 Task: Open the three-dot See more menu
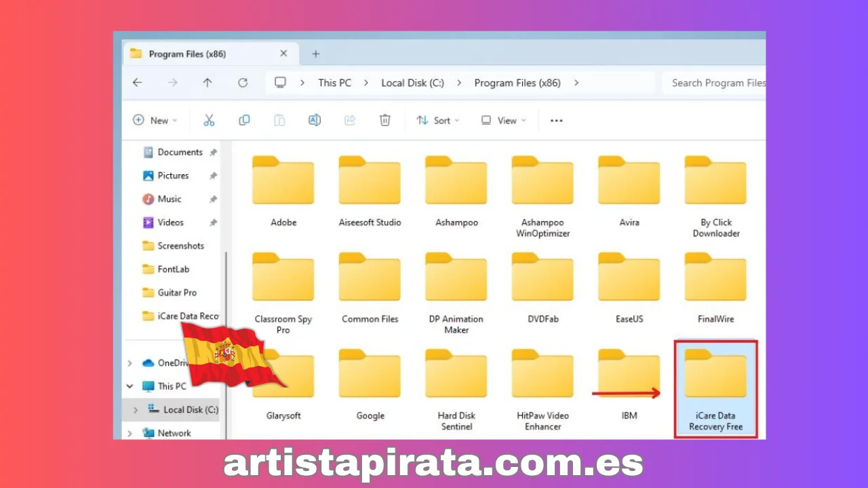point(556,121)
